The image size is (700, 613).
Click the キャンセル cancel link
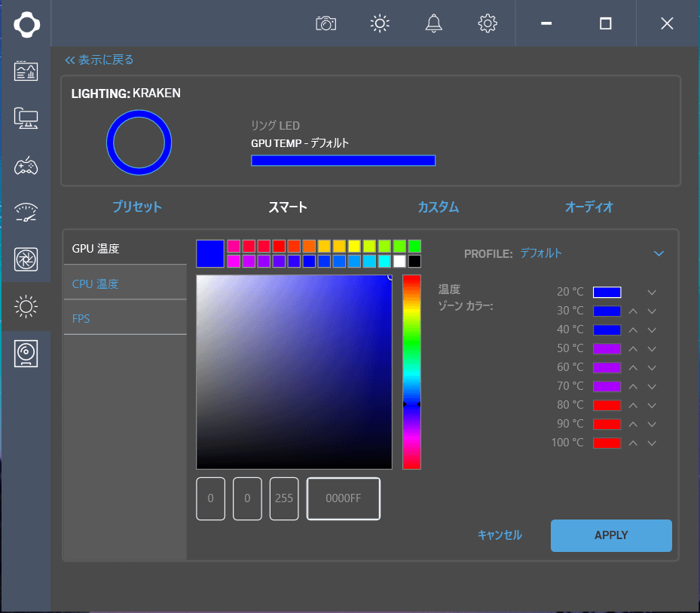pos(500,535)
